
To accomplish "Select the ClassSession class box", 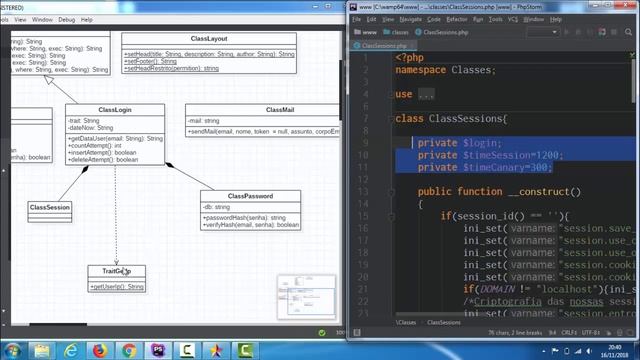I will [50, 211].
